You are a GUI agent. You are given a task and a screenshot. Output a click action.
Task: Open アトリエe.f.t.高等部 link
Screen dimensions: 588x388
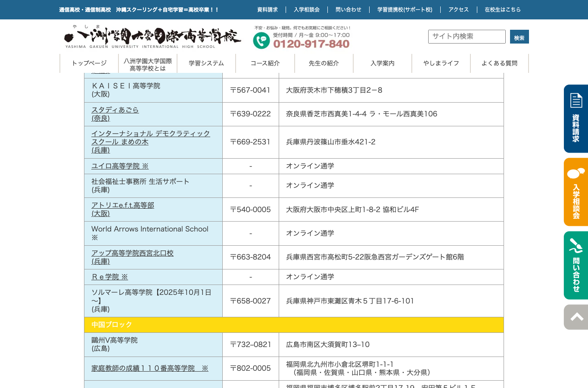[x=123, y=210]
